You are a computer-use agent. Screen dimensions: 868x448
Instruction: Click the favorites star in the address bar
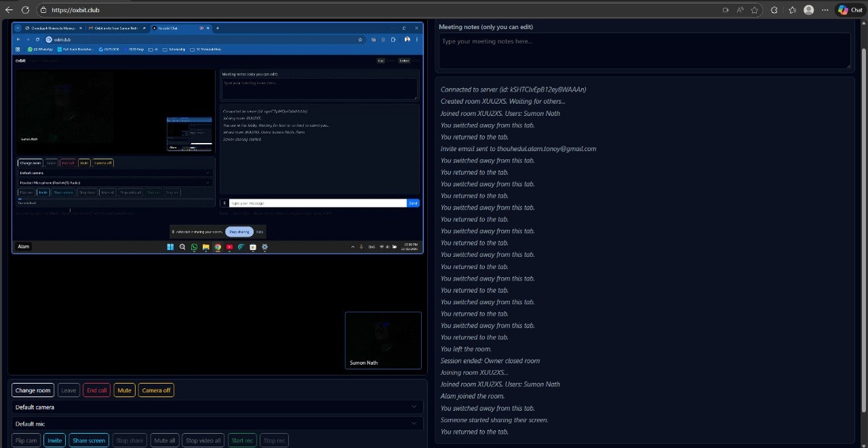point(755,9)
